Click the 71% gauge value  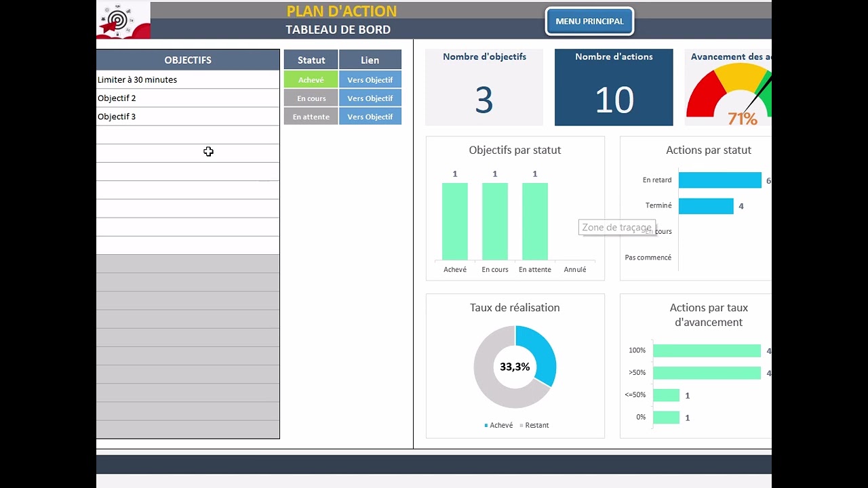click(743, 119)
